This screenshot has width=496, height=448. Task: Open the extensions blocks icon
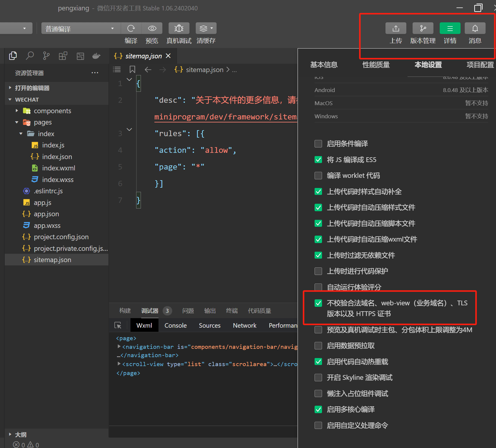[63, 56]
